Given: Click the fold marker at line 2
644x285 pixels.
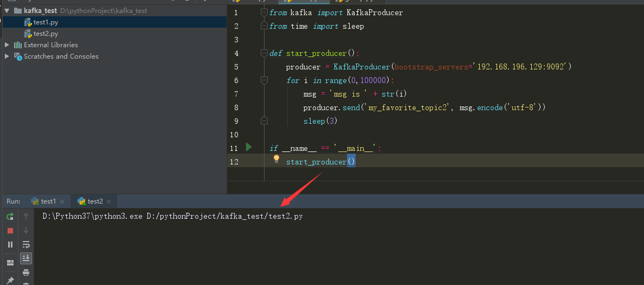Looking at the screenshot, I should (264, 26).
